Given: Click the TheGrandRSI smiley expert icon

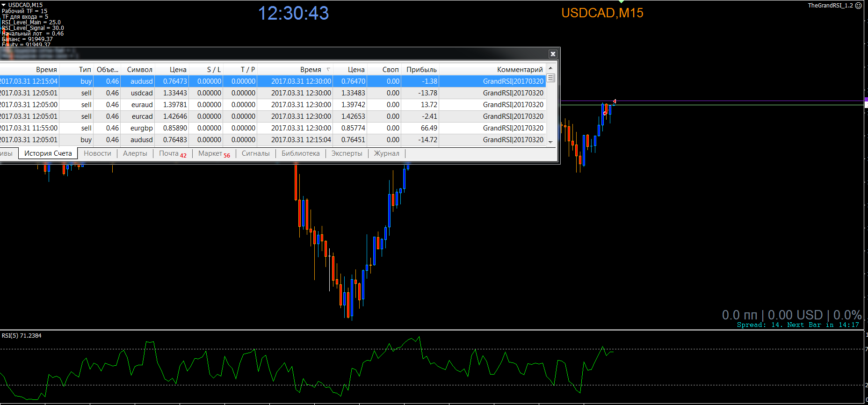Looking at the screenshot, I should tap(859, 6).
